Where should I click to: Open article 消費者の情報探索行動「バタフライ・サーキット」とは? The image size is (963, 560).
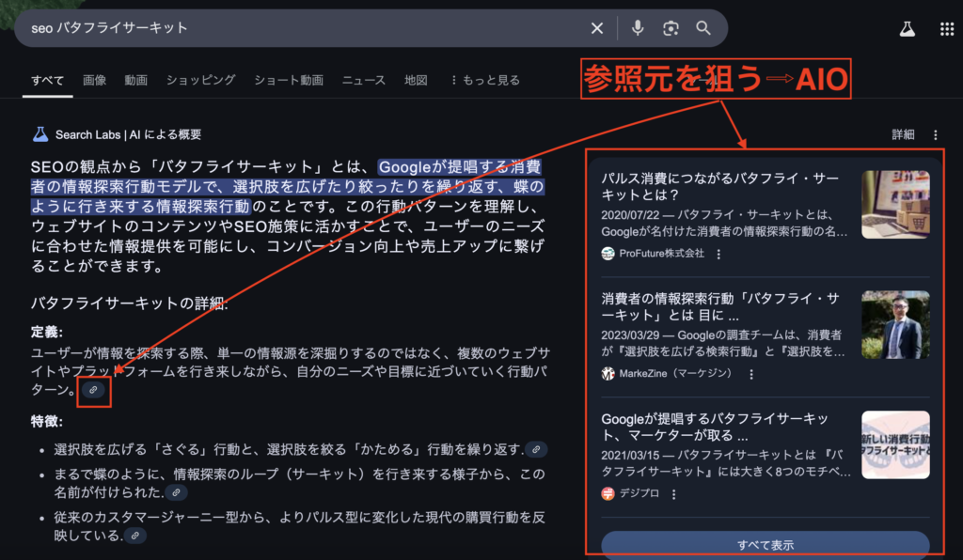point(719,306)
